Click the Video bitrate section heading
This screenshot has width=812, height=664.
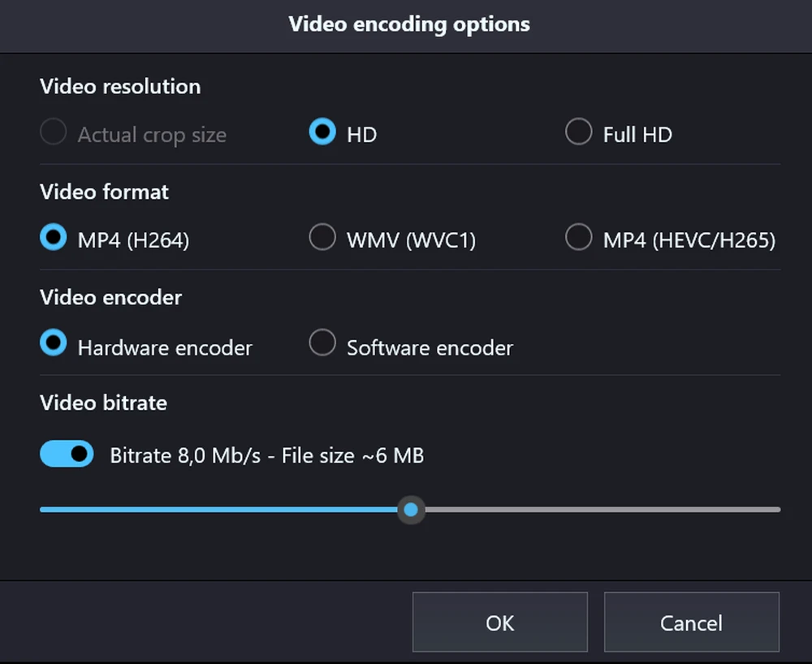103,403
